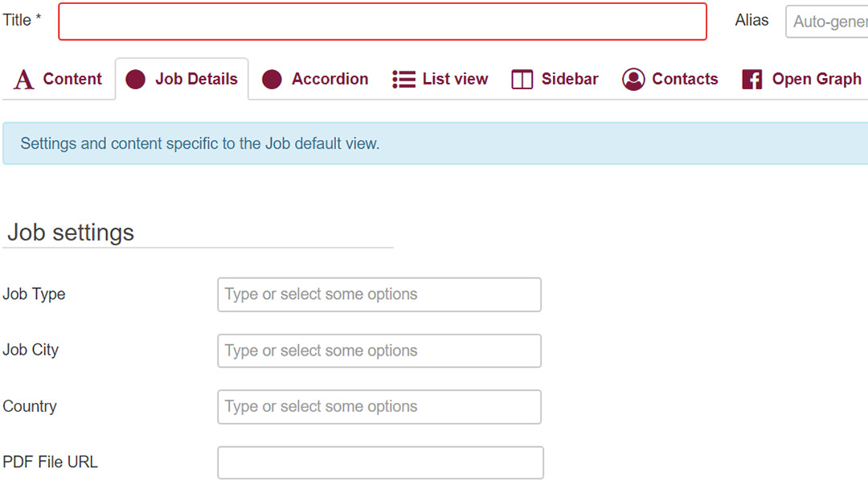
Task: Click the PDF File URL text box
Action: (x=380, y=463)
